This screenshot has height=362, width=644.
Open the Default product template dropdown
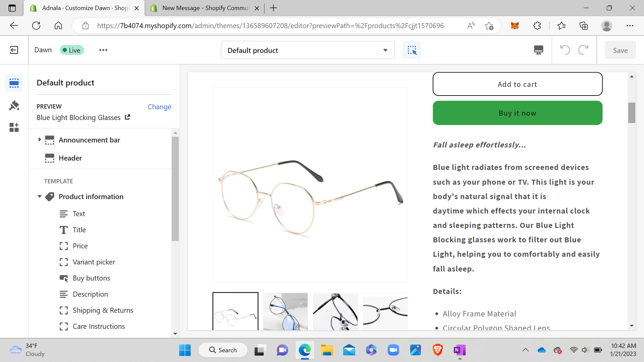(308, 50)
